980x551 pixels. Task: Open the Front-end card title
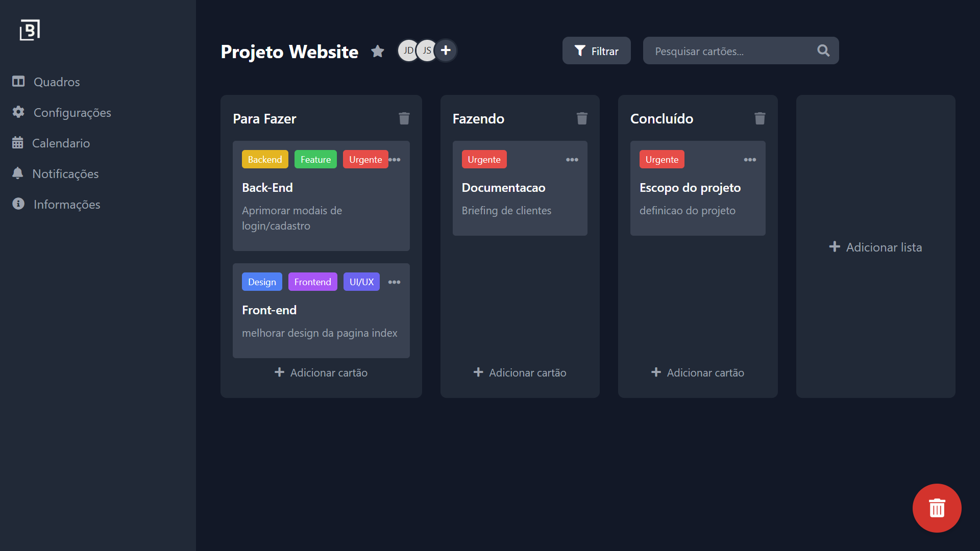pyautogui.click(x=269, y=310)
